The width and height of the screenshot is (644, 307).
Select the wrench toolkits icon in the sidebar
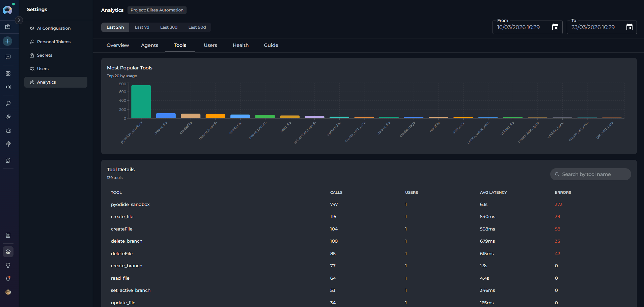tap(8, 117)
